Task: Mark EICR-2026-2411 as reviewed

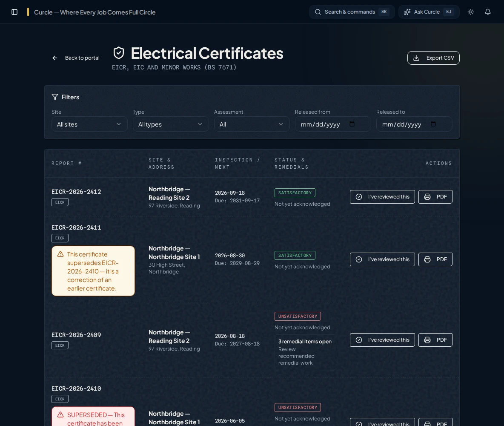Action: (382, 259)
